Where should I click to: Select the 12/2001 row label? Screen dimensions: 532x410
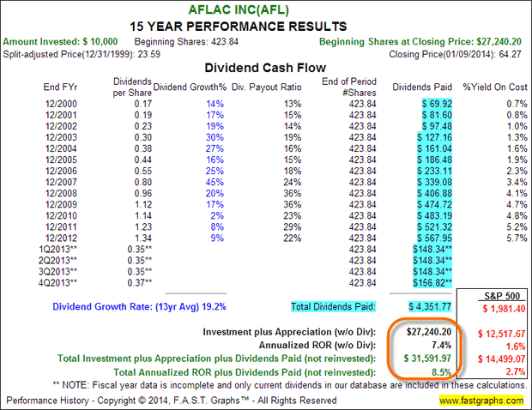61,115
